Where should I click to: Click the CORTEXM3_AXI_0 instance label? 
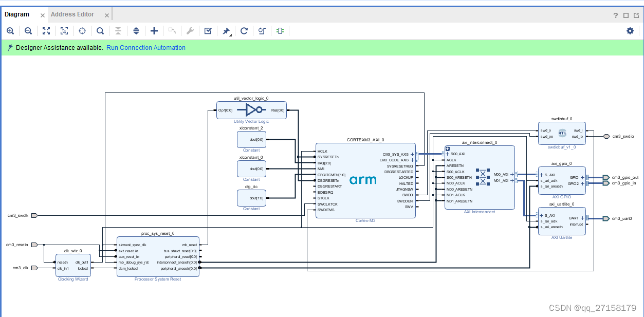pyautogui.click(x=365, y=140)
